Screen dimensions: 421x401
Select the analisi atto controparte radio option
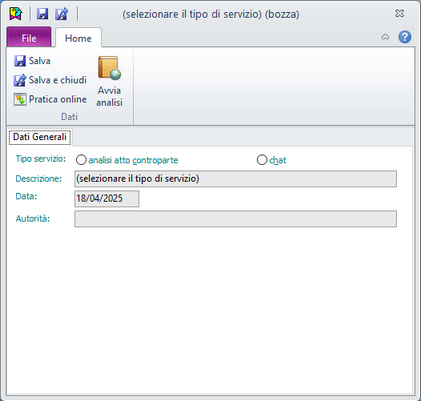tap(81, 160)
